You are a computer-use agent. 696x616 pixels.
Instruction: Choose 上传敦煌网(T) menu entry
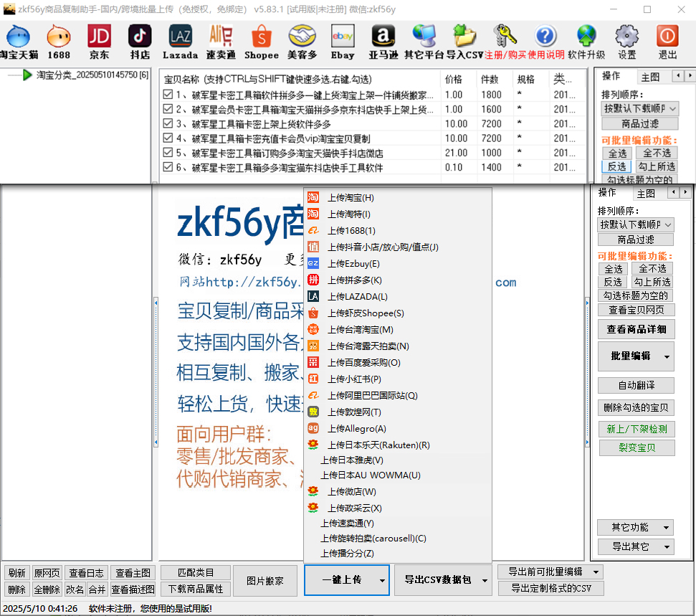click(x=398, y=412)
